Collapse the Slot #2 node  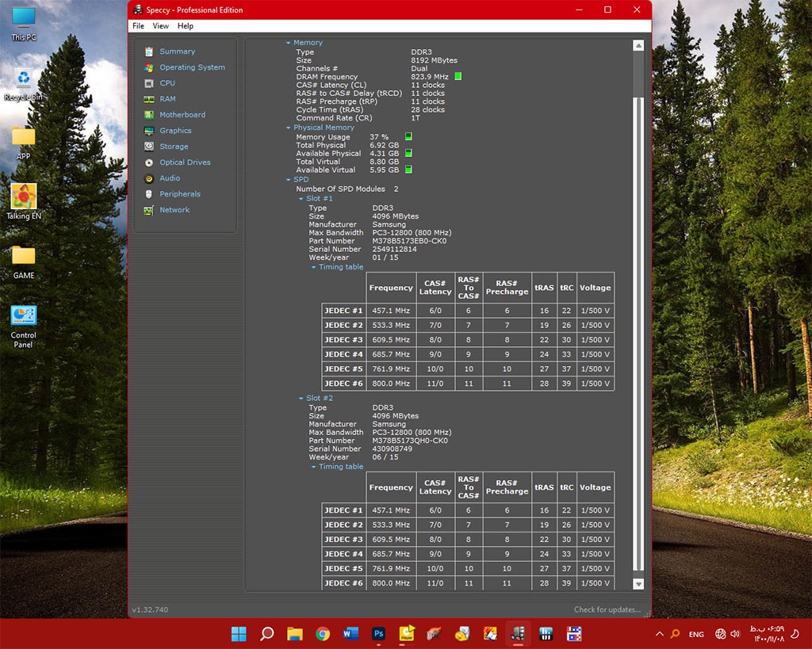point(301,399)
